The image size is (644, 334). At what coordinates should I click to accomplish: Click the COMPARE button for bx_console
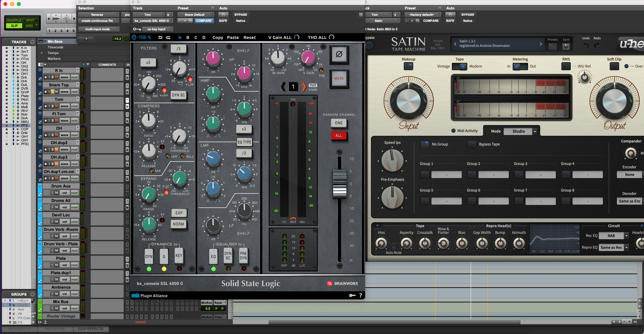[204, 21]
